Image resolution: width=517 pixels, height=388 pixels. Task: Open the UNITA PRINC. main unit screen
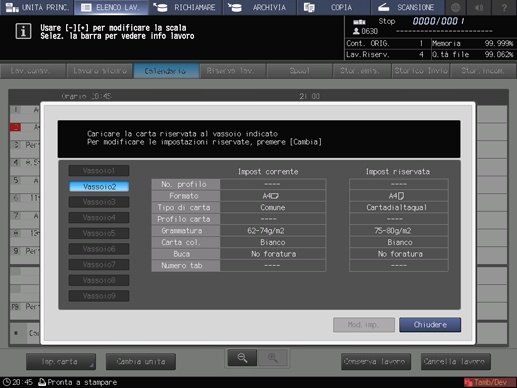(x=37, y=7)
